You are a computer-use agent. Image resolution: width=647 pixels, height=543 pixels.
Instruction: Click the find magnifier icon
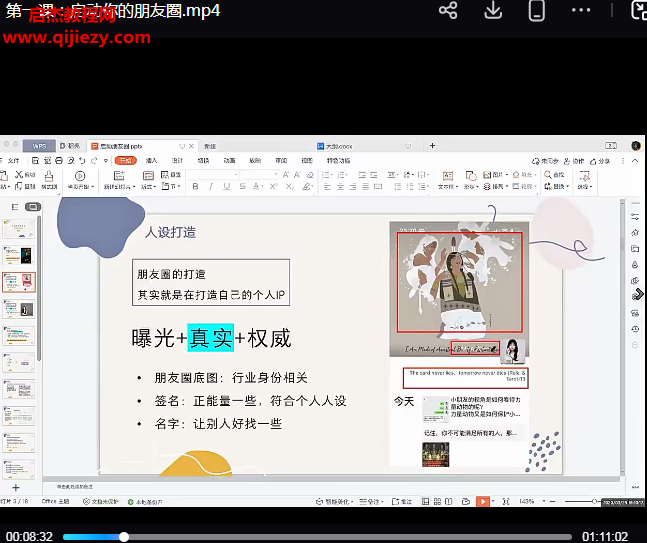(x=548, y=175)
